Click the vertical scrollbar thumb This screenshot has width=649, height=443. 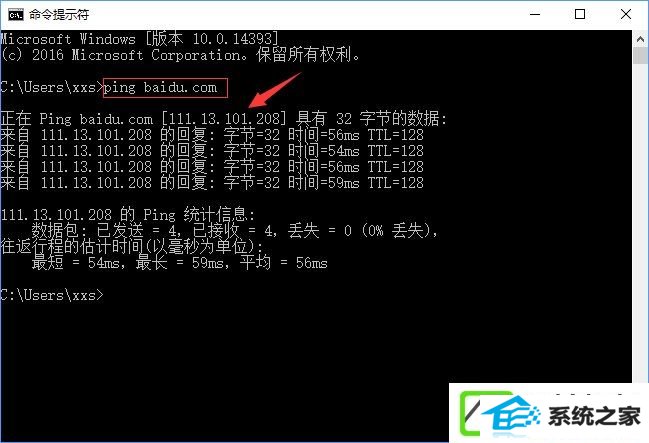640,55
